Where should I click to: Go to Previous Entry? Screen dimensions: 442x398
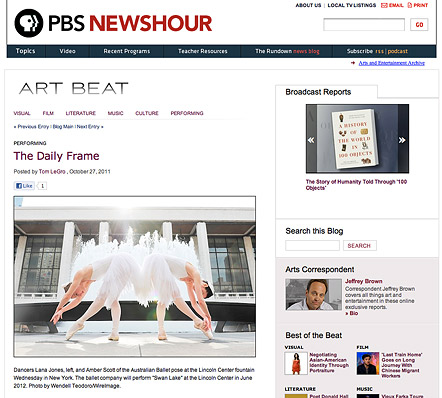31,127
